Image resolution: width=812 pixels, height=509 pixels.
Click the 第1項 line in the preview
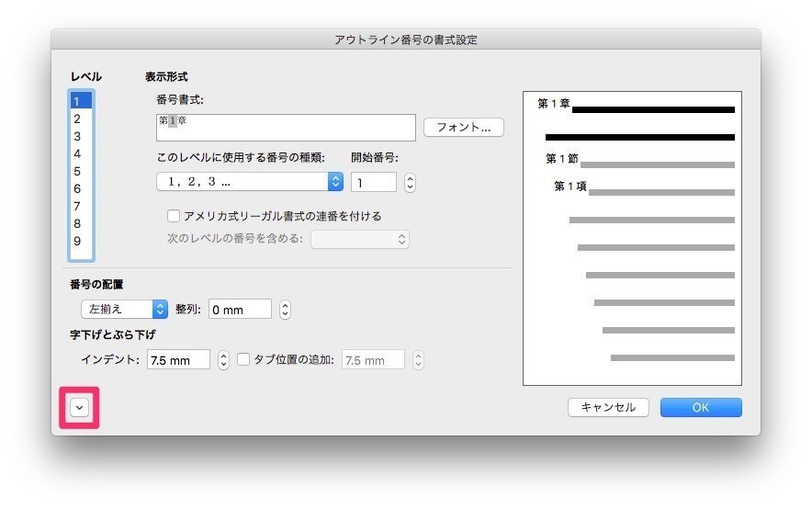pyautogui.click(x=644, y=187)
